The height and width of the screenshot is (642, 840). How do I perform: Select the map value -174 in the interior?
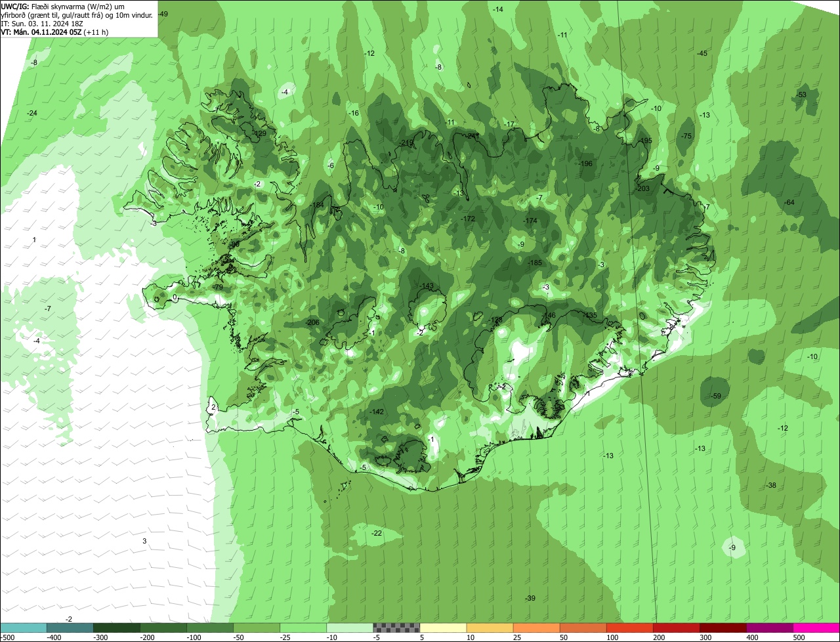(x=530, y=221)
